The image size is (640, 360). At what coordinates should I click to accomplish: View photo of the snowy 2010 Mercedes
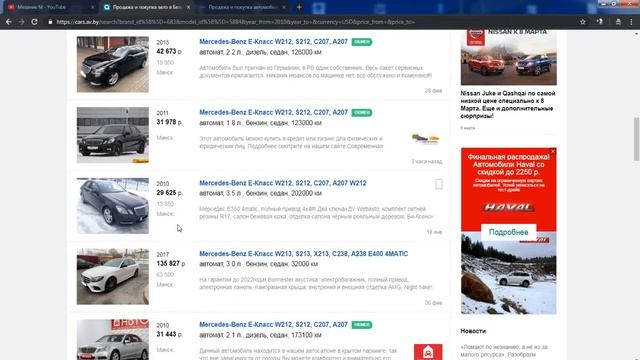tap(113, 206)
